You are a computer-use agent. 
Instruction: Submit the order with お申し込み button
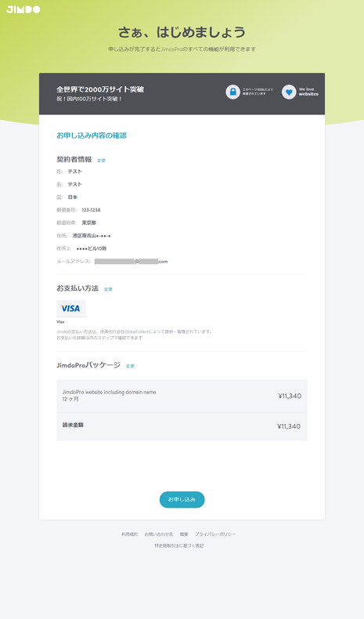pos(182,499)
